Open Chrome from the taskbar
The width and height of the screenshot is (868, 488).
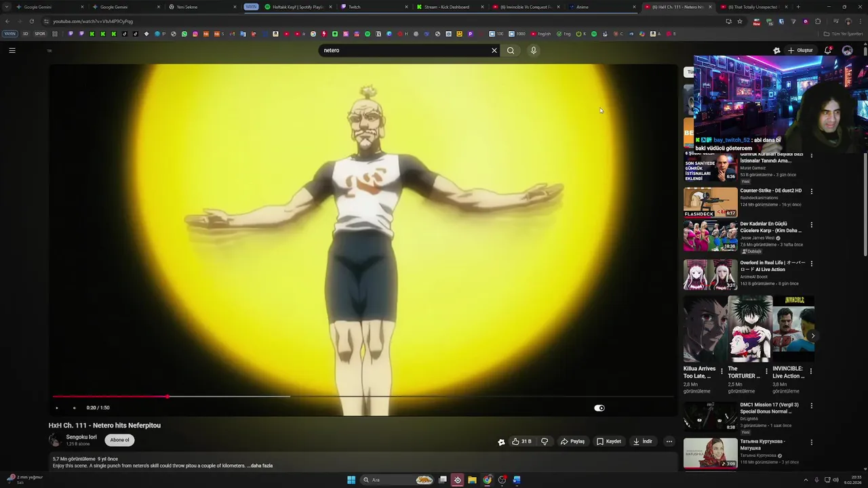coord(487,480)
